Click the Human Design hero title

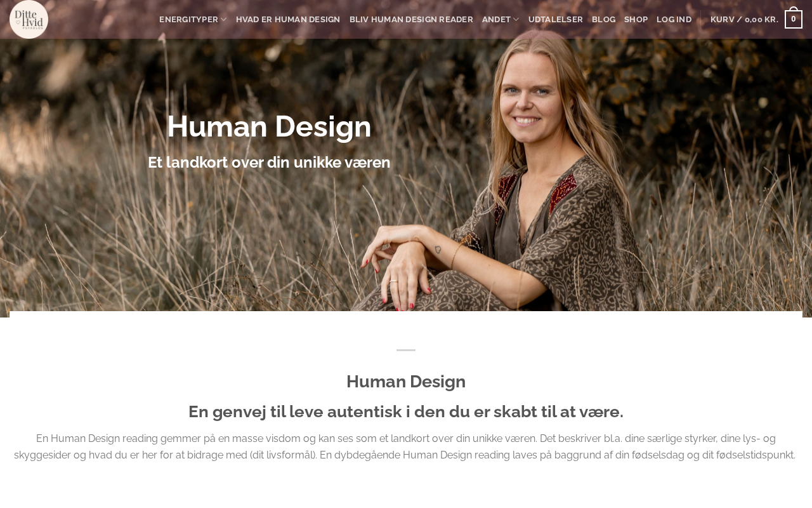click(x=269, y=126)
